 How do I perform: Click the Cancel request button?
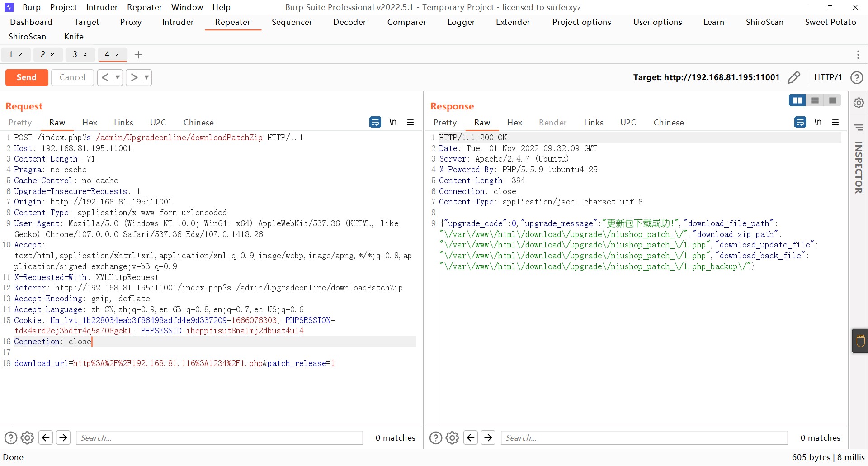(72, 77)
